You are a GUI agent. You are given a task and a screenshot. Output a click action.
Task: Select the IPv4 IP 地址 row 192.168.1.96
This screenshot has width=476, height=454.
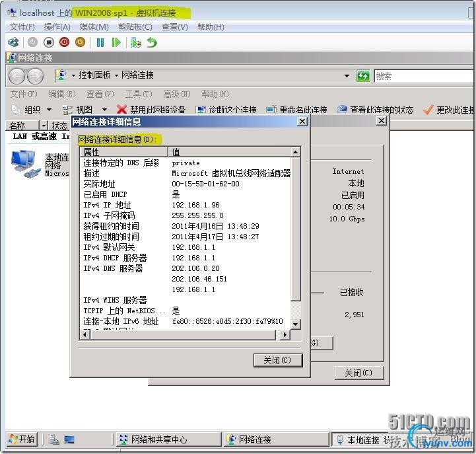[186, 205]
